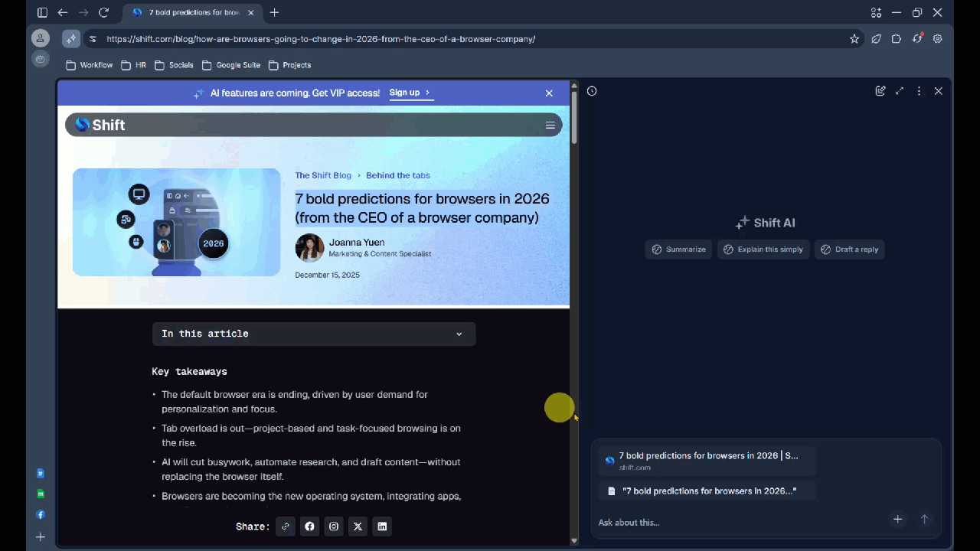Click the Summarize suggestion chip
This screenshot has height=551, width=980.
click(x=679, y=249)
